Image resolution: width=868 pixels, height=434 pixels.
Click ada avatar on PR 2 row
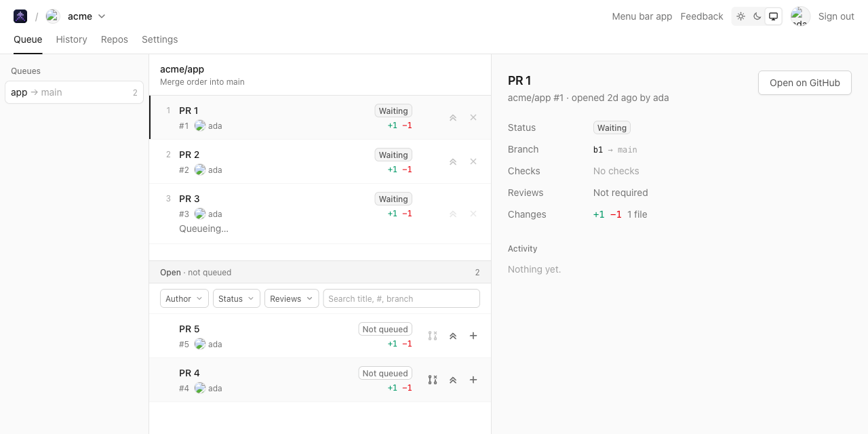pos(200,170)
